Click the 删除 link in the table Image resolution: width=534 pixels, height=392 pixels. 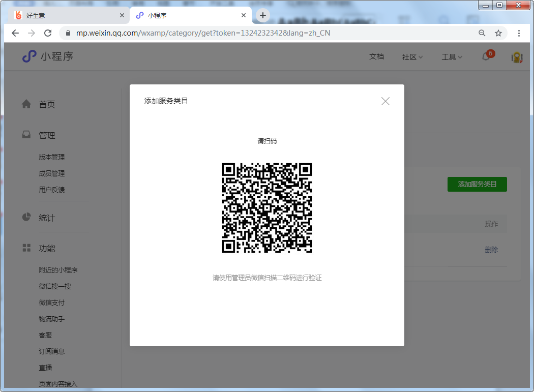tap(491, 250)
